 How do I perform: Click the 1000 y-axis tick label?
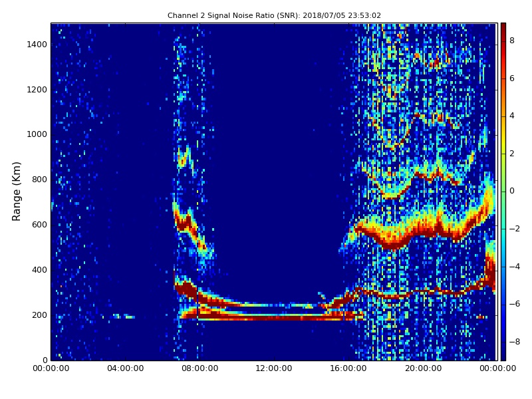(x=37, y=134)
